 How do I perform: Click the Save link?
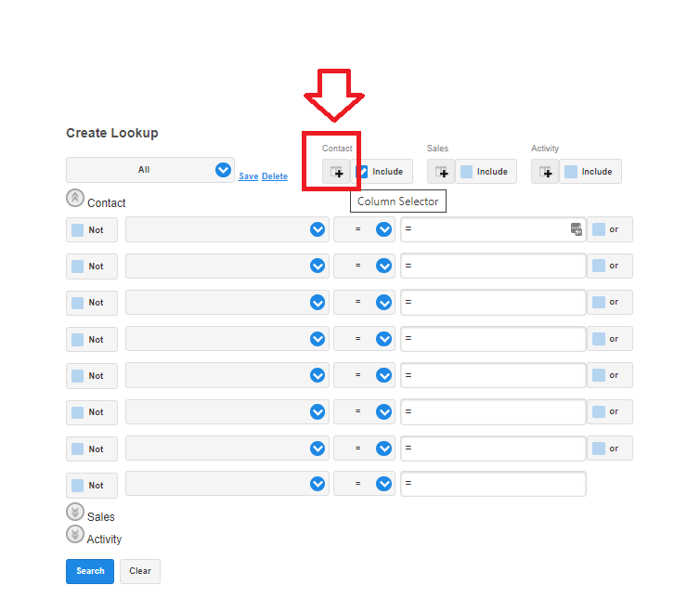pos(248,176)
